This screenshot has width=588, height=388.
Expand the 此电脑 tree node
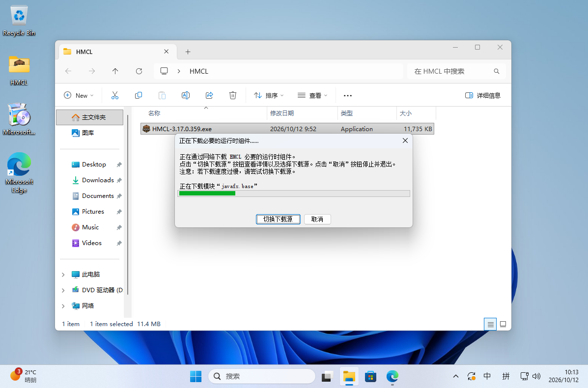pos(63,275)
